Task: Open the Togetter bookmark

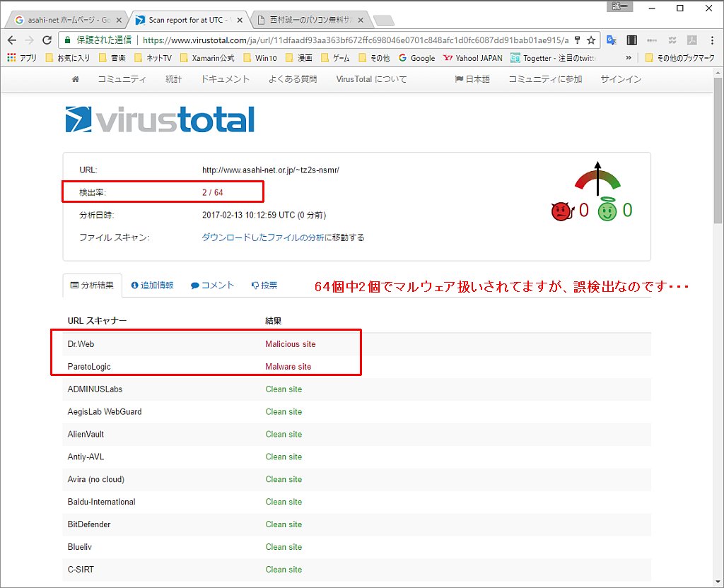Action: [553, 58]
